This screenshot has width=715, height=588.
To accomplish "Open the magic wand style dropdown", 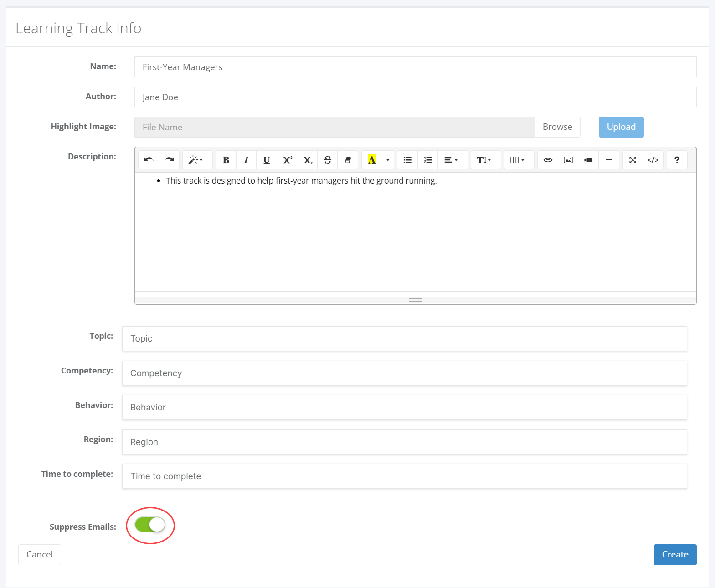I will [196, 160].
